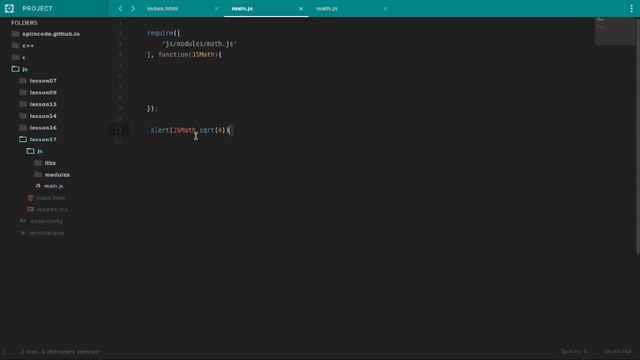
Task: Click the code minimap preview
Action: click(615, 31)
